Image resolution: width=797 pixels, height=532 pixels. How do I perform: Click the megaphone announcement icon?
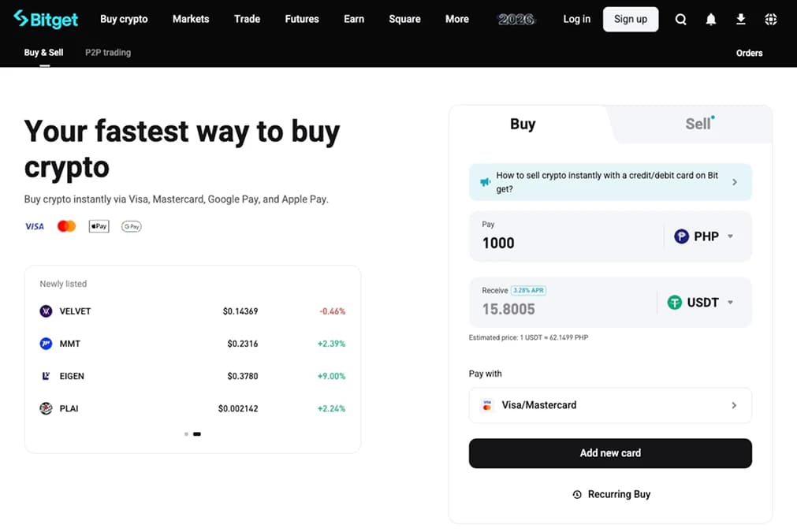tap(486, 182)
